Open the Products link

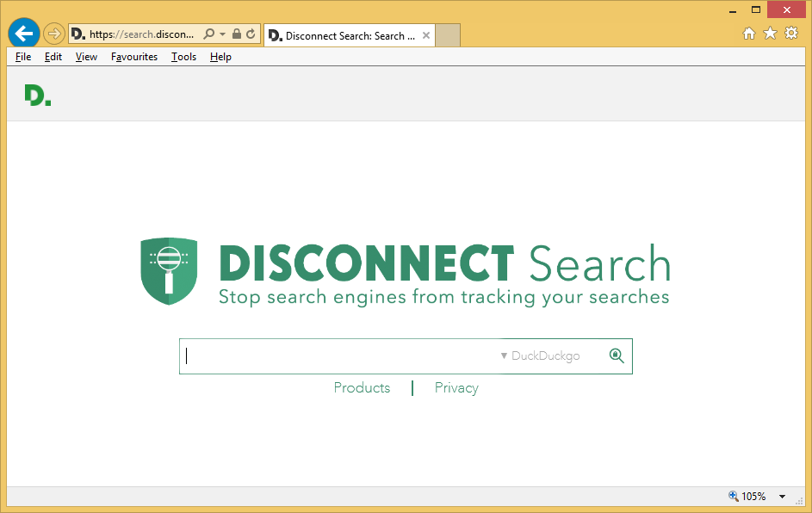pos(362,387)
